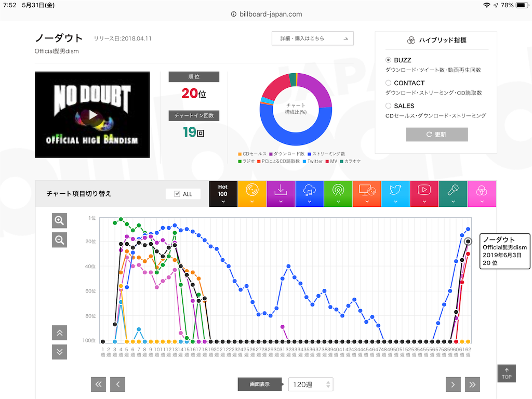532x399 pixels.
Task: Click the 画面表示 label button
Action: click(x=260, y=384)
